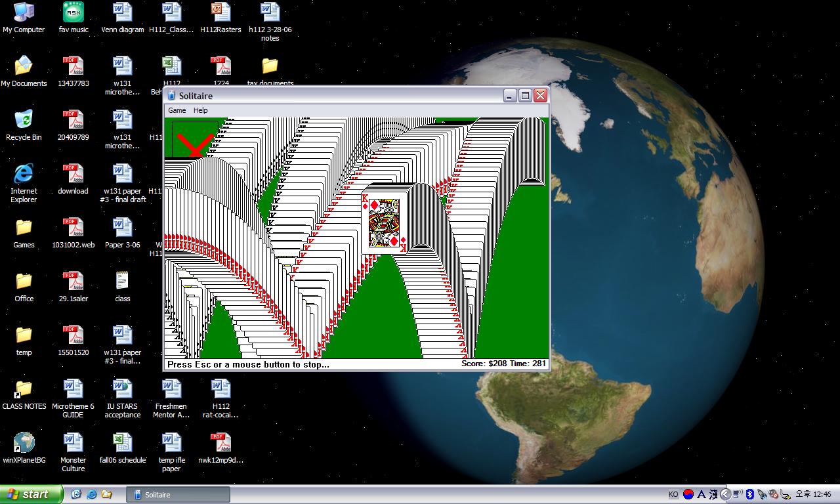840x504 pixels.
Task: Select the fav music playlist icon
Action: [73, 18]
